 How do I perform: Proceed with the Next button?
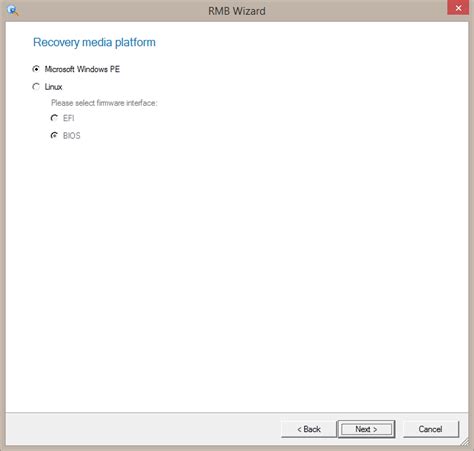coord(366,429)
